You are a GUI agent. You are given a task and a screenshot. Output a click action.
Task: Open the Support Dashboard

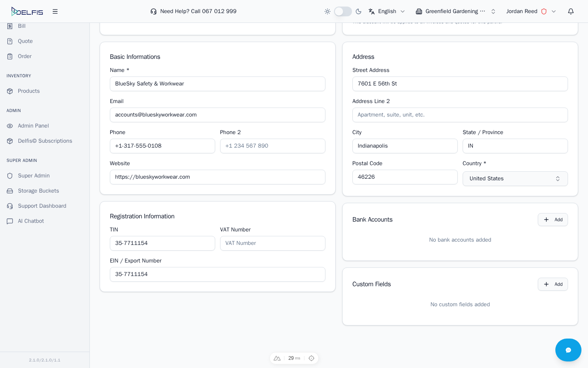pyautogui.click(x=42, y=206)
